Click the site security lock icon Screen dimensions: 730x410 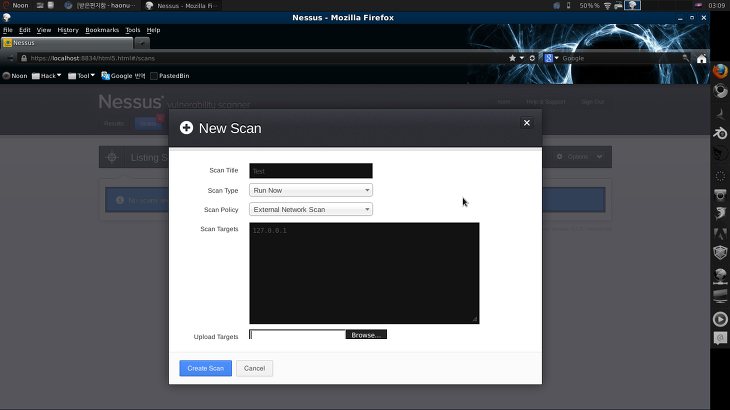pyautogui.click(x=24, y=58)
